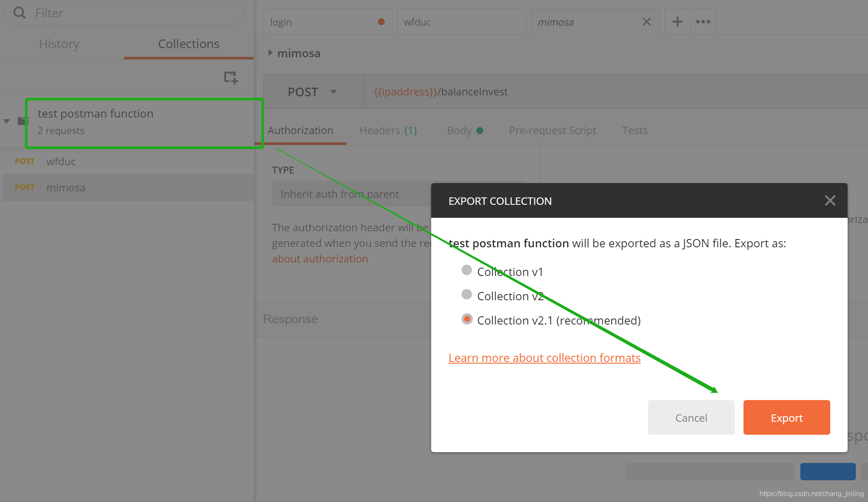868x502 pixels.
Task: Open the Pre-request Script tab
Action: tap(552, 130)
